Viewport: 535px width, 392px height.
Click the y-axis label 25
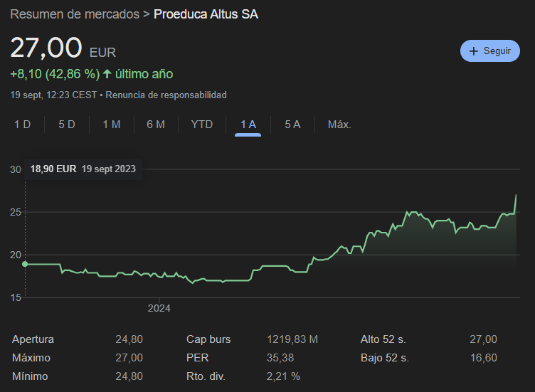16,212
